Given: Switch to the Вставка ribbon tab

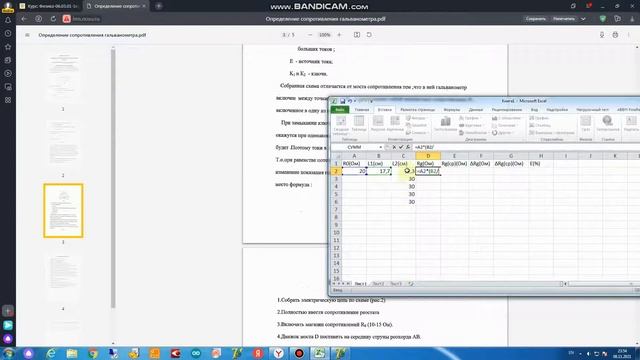Looking at the screenshot, I should pos(384,109).
